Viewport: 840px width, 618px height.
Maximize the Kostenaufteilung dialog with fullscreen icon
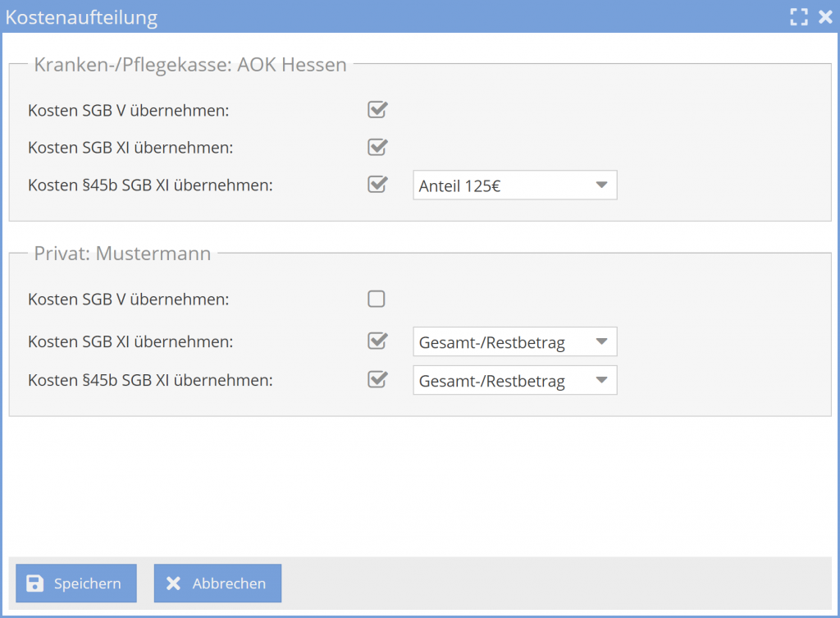pos(798,16)
